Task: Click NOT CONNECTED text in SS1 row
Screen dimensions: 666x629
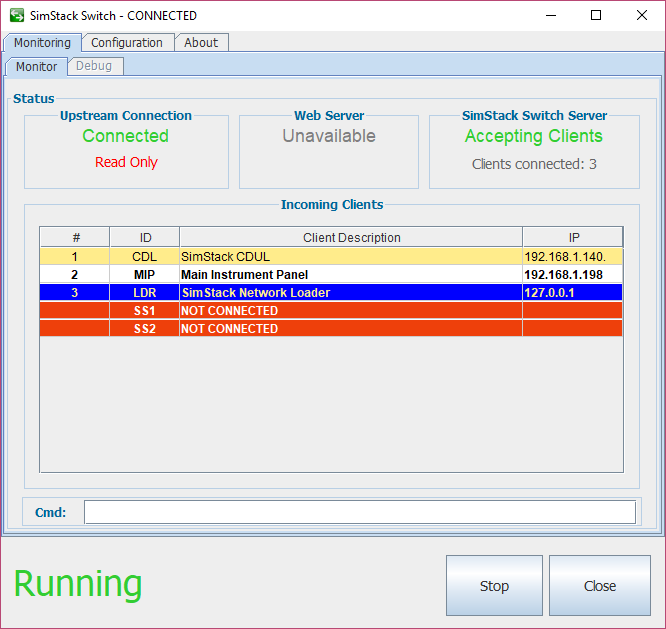Action: click(x=229, y=311)
